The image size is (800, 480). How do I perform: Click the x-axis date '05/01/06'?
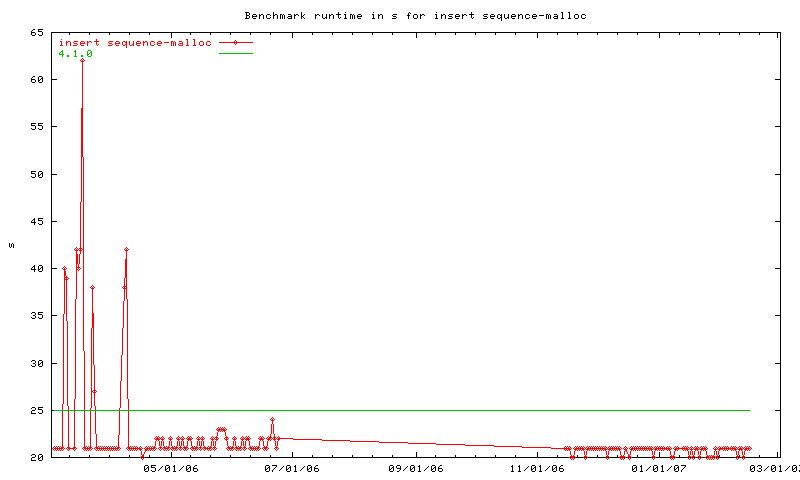pos(171,468)
